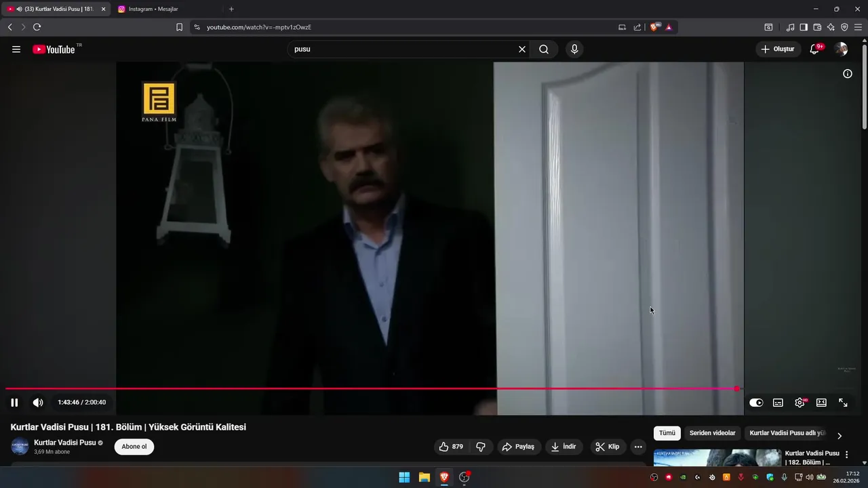Open the YouTube guide hamburger menu
The width and height of the screenshot is (868, 488).
(16, 49)
